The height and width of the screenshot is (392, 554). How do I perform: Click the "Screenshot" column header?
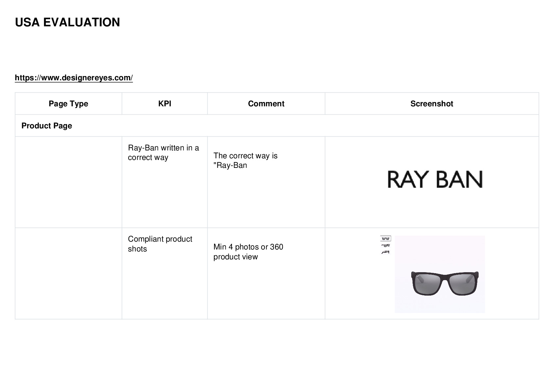click(x=432, y=104)
